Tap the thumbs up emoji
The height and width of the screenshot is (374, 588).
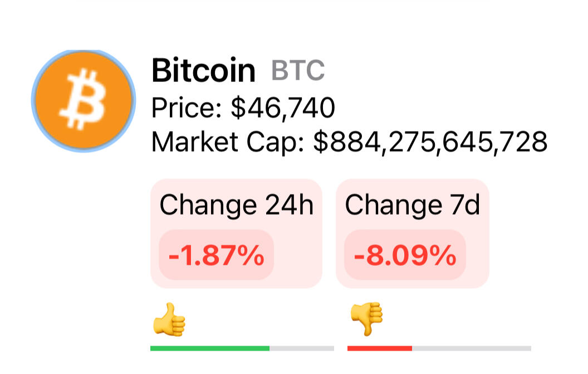tap(169, 319)
